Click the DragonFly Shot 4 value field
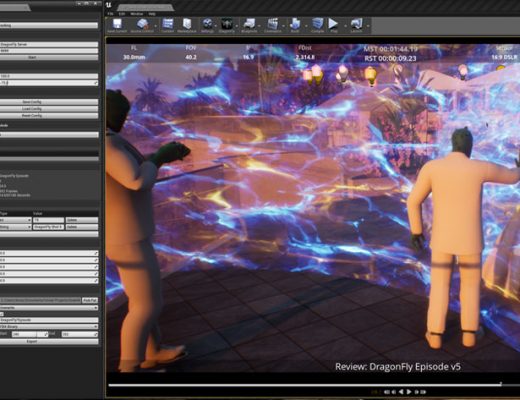 (48, 227)
